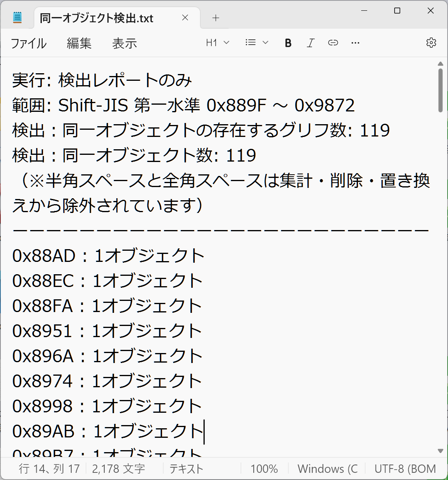Select the 同一オブジェクト検出.txt tab
The height and width of the screenshot is (480, 448).
tap(96, 18)
